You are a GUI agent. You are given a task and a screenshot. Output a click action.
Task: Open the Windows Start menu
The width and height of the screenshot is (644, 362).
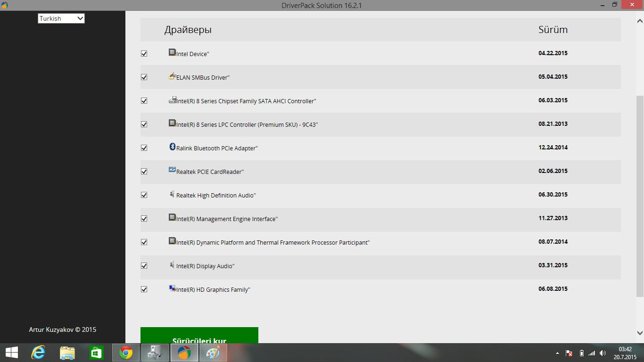click(x=11, y=352)
